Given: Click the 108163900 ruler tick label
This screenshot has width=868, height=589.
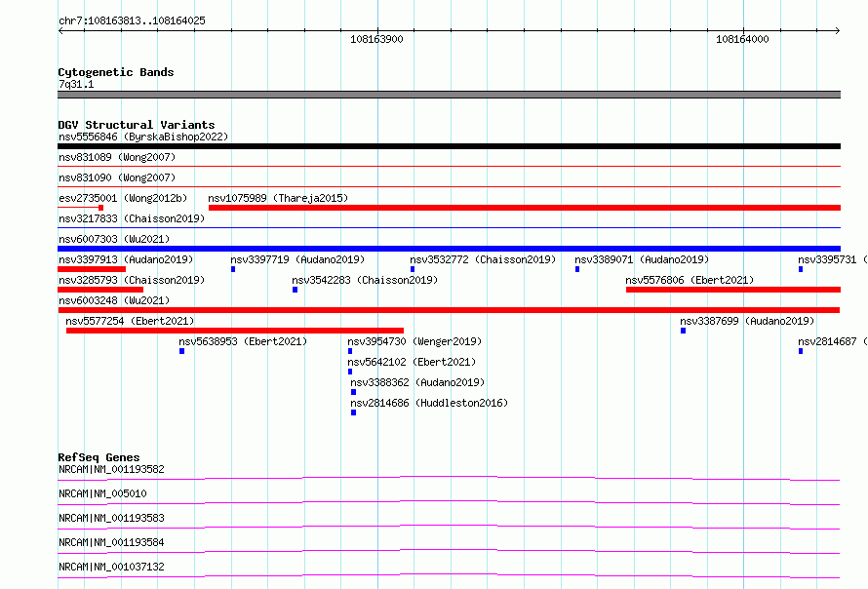Looking at the screenshot, I should coord(377,39).
